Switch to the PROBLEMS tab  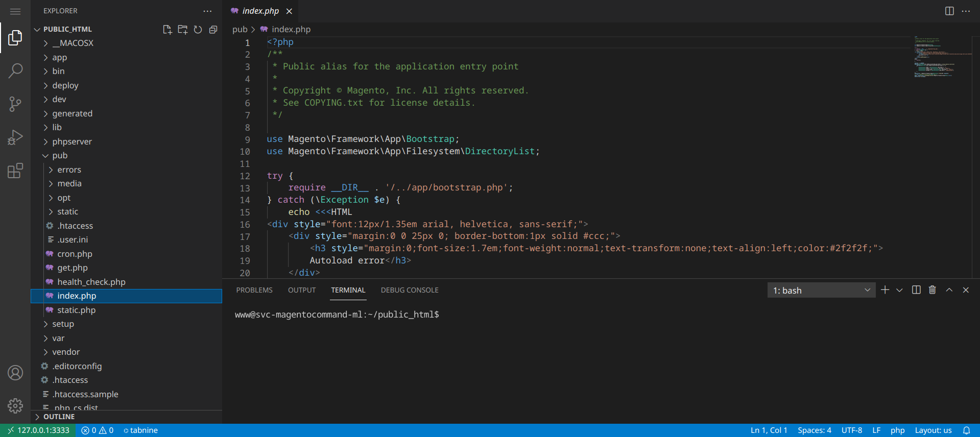pyautogui.click(x=254, y=290)
